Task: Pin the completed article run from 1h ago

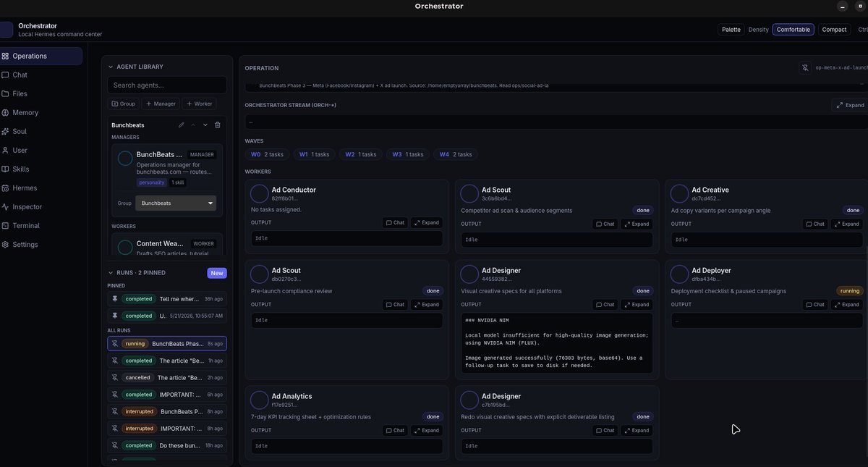Action: coord(114,361)
